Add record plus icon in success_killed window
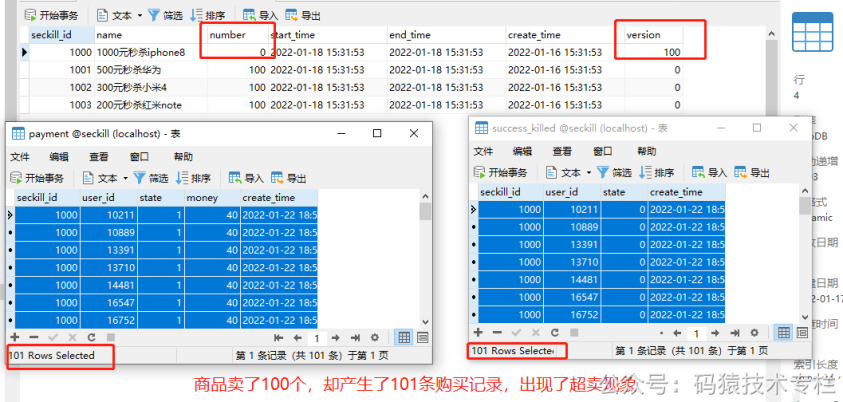The width and height of the screenshot is (843, 402). coord(478,333)
